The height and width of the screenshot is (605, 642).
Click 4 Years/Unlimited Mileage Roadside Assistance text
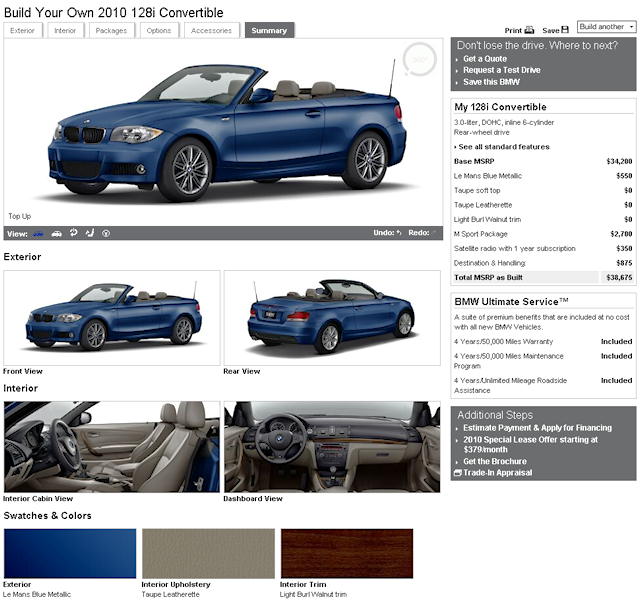pyautogui.click(x=510, y=386)
